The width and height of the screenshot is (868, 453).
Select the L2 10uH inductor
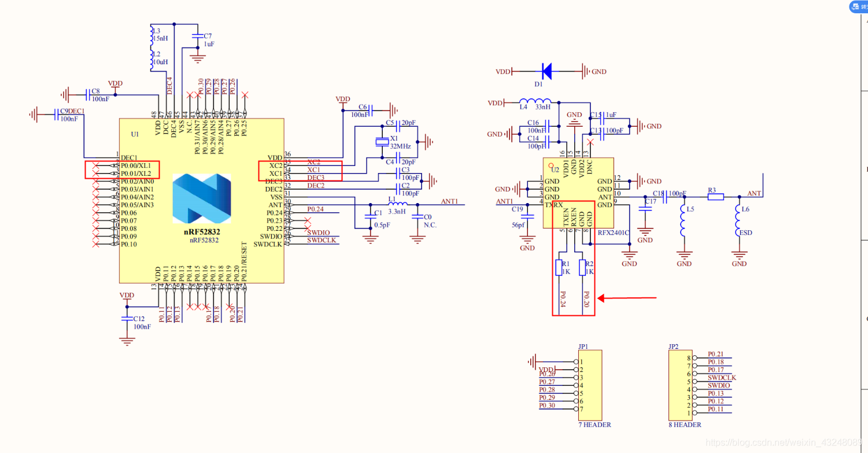point(151,60)
